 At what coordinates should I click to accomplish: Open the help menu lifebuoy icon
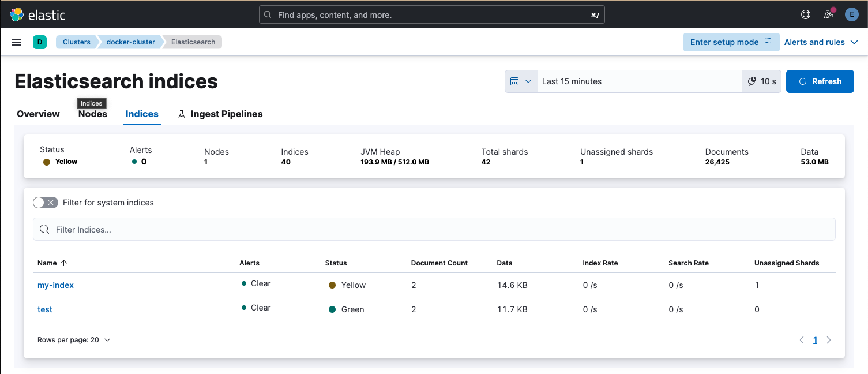(x=806, y=14)
